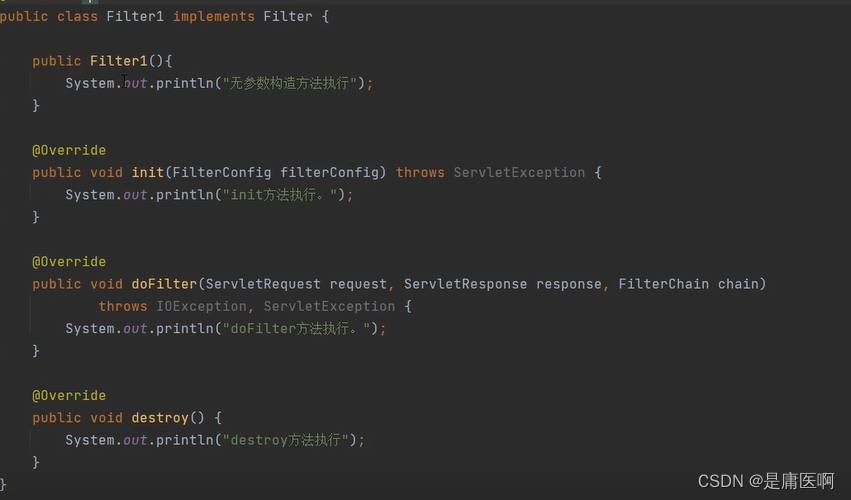Click ServletException in the doFilter throws clause
Screen dimensions: 851x500
pos(329,306)
